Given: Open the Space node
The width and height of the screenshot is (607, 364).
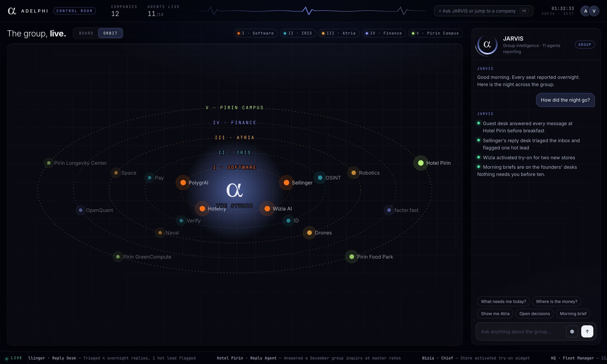Looking at the screenshot, I should pos(116,173).
